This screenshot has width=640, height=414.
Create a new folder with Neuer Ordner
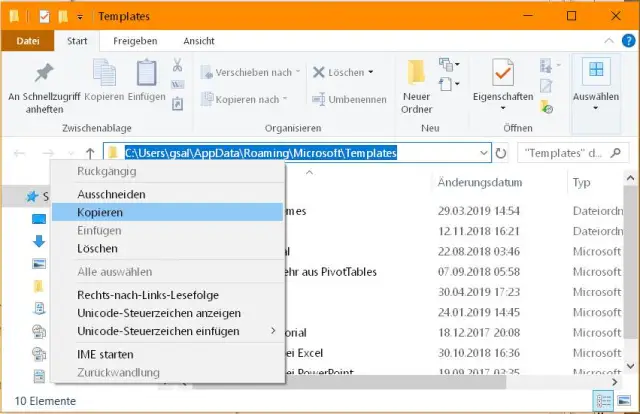[416, 87]
